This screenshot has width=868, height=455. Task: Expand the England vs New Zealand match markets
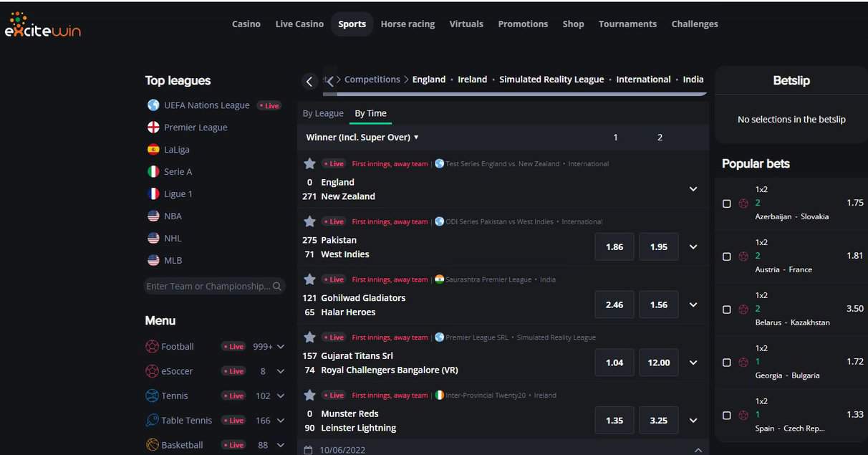coord(693,189)
